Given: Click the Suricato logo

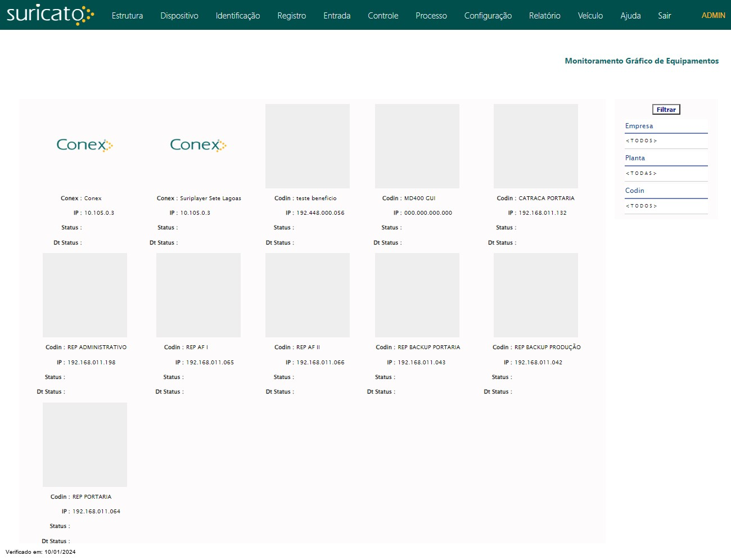Looking at the screenshot, I should 50,15.
